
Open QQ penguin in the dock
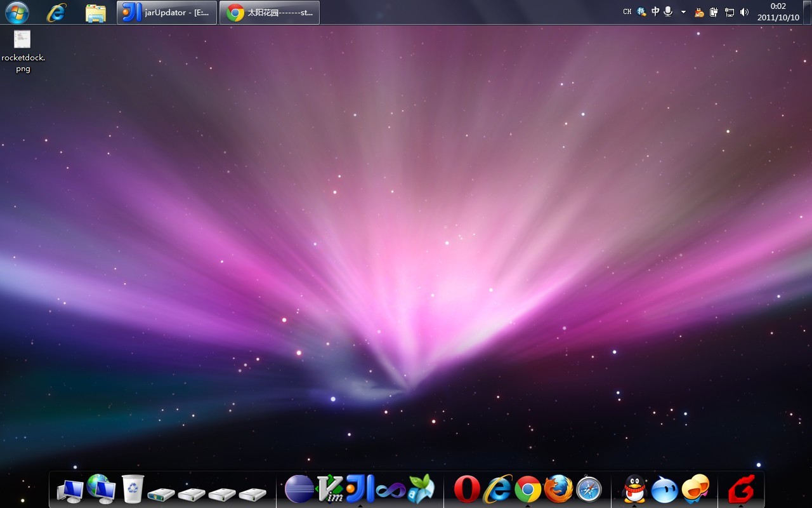point(634,489)
